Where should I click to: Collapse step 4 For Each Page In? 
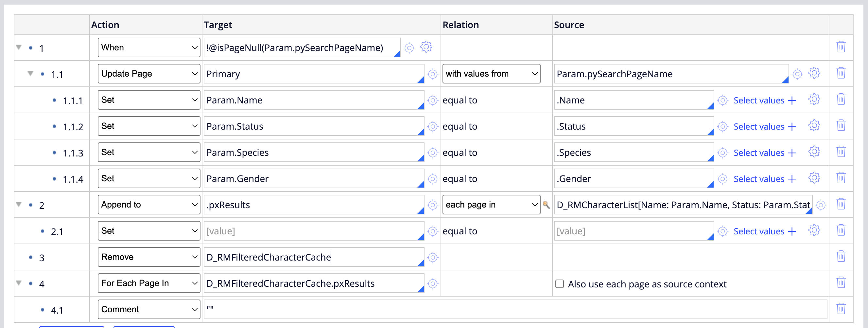point(19,283)
